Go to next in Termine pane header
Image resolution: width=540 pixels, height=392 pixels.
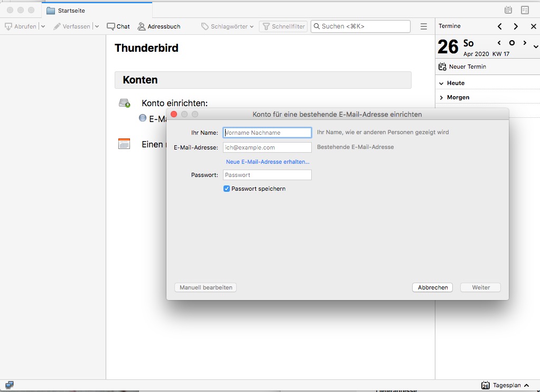[x=516, y=26]
